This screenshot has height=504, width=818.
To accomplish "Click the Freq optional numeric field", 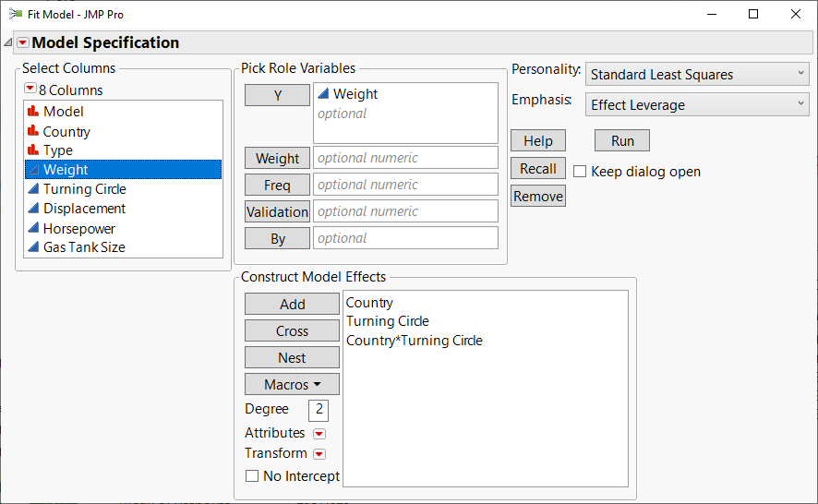I will [405, 185].
